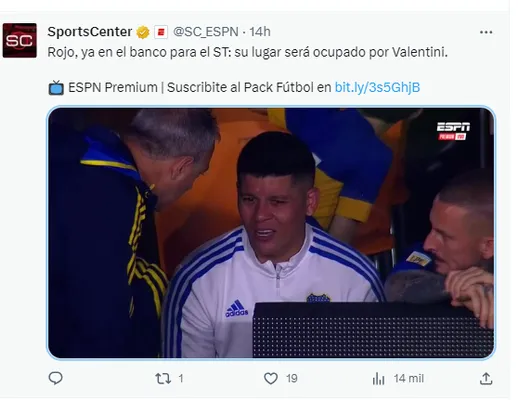This screenshot has width=520, height=400.
Task: Open the SportsCenter profile avatar
Action: [x=20, y=40]
